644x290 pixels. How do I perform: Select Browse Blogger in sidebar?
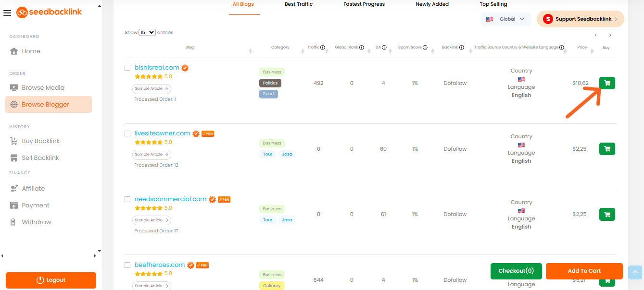tap(49, 105)
